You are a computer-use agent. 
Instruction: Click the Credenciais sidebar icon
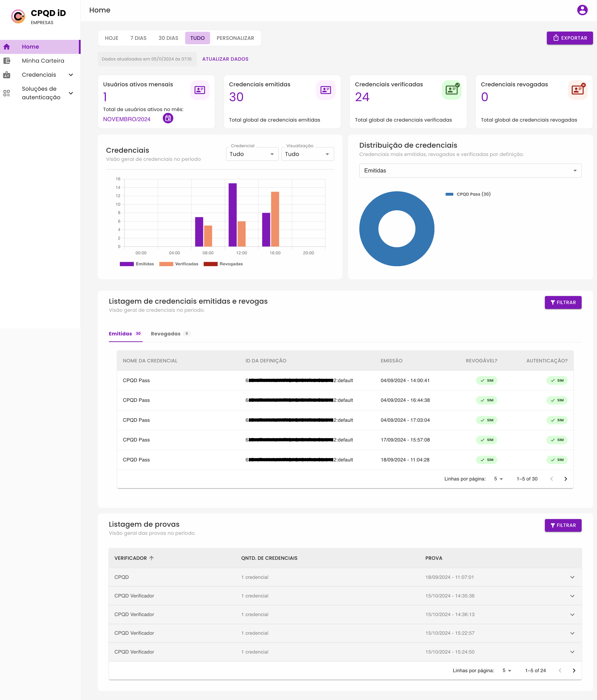coord(7,75)
